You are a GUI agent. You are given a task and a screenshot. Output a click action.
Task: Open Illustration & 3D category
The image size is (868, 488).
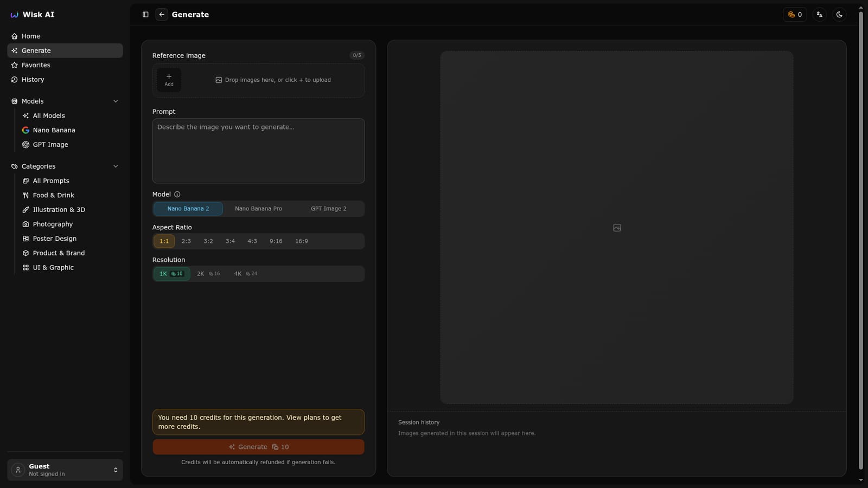(x=71, y=210)
